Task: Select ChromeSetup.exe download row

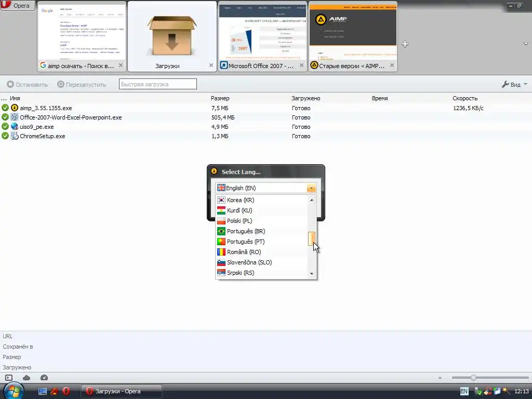Action: tap(266, 136)
